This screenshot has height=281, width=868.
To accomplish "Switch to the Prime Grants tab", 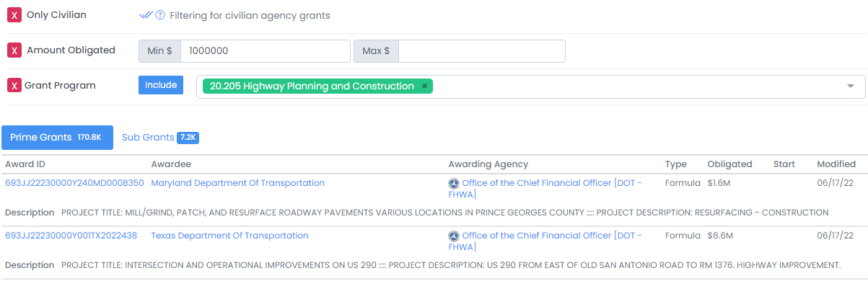I will [x=57, y=137].
